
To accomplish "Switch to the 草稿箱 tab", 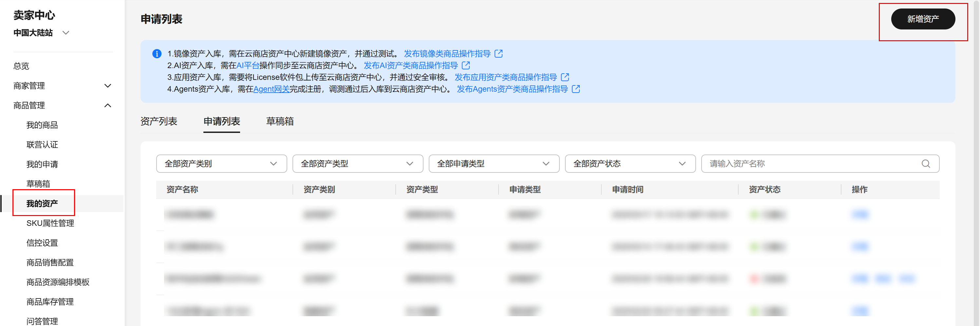I will (x=280, y=121).
